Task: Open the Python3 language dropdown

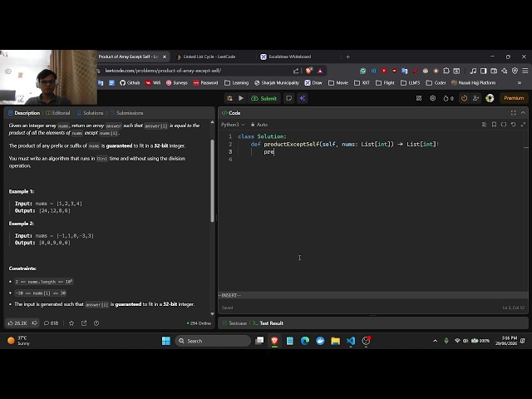Action: tap(233, 125)
